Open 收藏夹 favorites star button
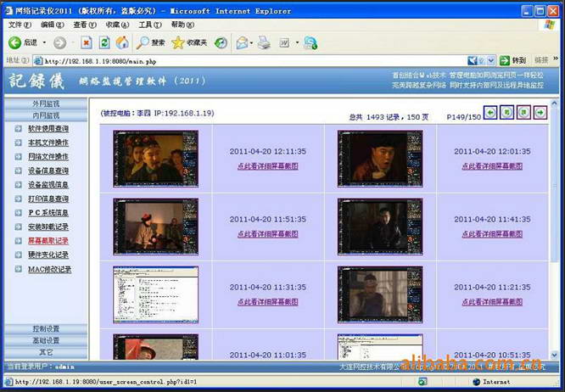Image resolution: width=565 pixels, height=392 pixels. click(x=189, y=42)
